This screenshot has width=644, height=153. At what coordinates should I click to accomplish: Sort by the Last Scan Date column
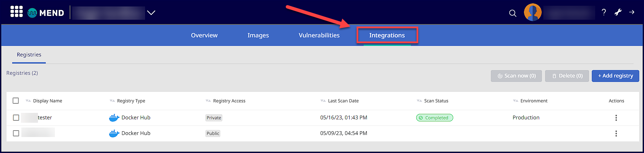coord(343,101)
